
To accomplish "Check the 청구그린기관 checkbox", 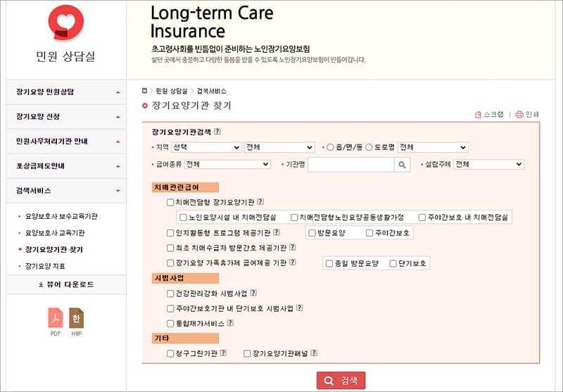I will click(170, 353).
